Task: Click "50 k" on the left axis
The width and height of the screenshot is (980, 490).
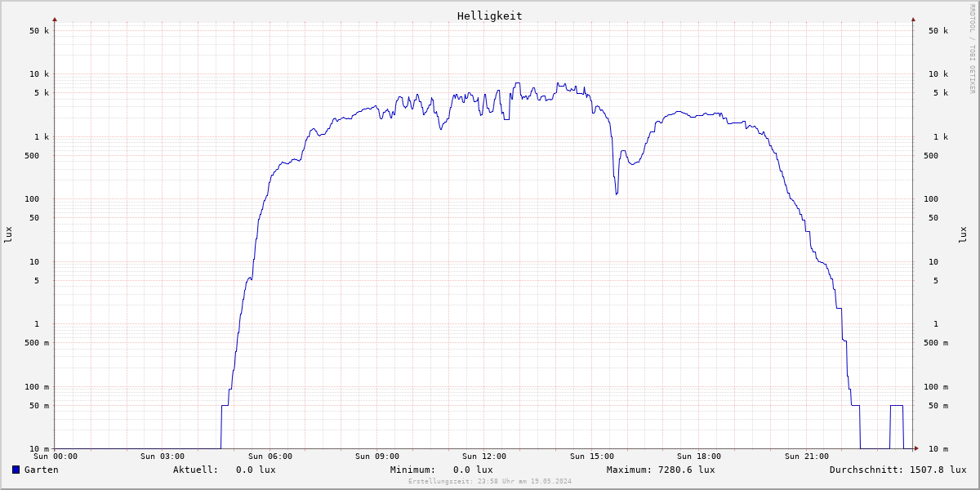Action: pos(39,31)
